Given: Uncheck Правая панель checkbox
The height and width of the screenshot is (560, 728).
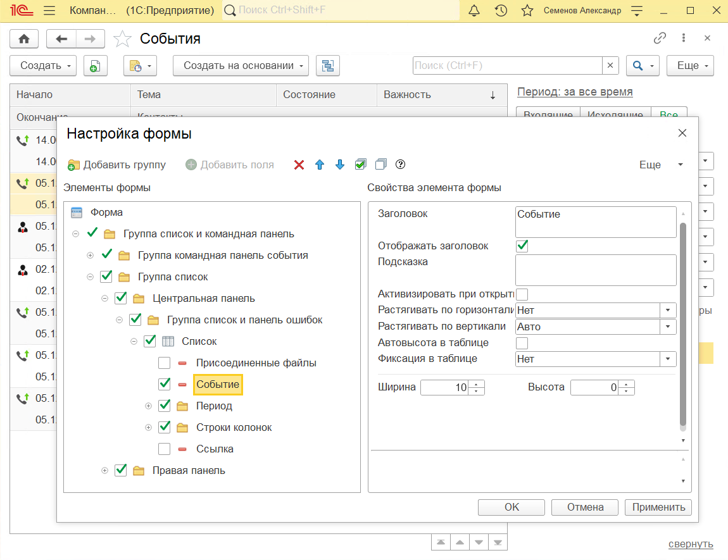Looking at the screenshot, I should click(x=121, y=470).
